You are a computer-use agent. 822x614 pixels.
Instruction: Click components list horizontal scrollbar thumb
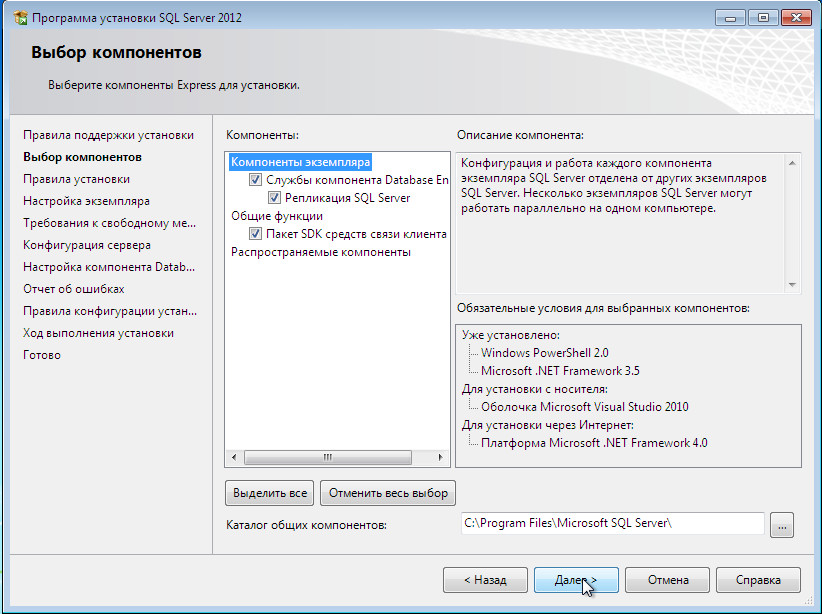tap(328, 457)
